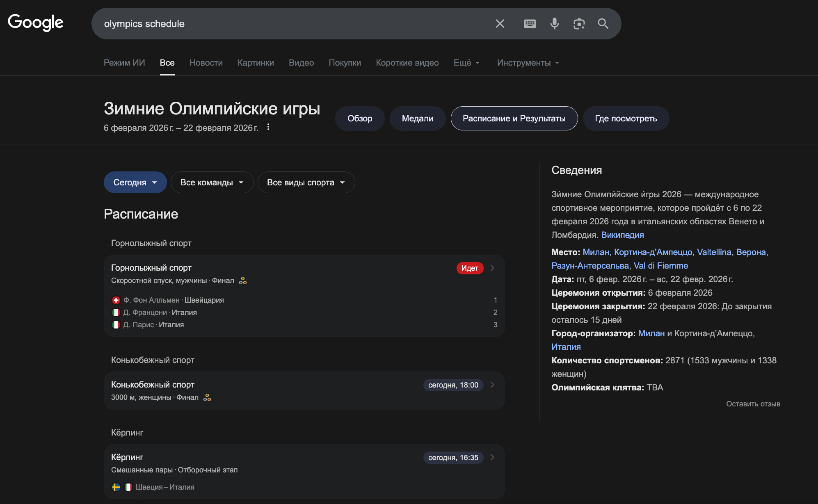The image size is (818, 504).
Task: Expand the 'Сегодня' date dropdown
Action: 135,182
